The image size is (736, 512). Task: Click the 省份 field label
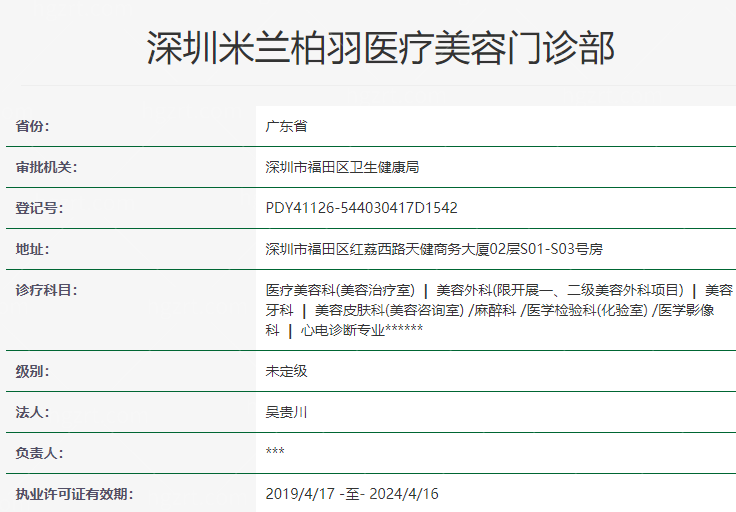coord(32,126)
